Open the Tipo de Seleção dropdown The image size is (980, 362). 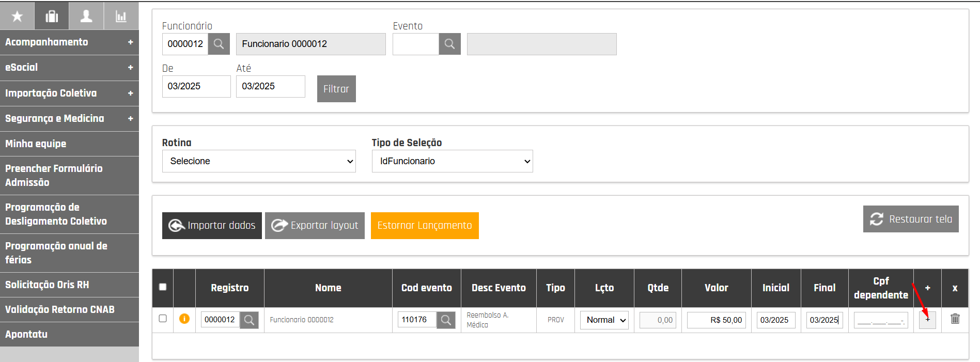(x=452, y=161)
